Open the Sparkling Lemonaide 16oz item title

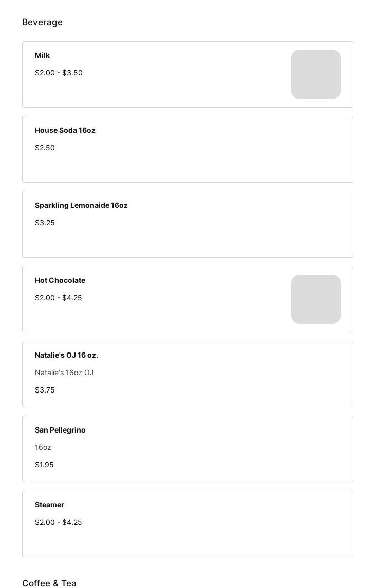point(81,205)
